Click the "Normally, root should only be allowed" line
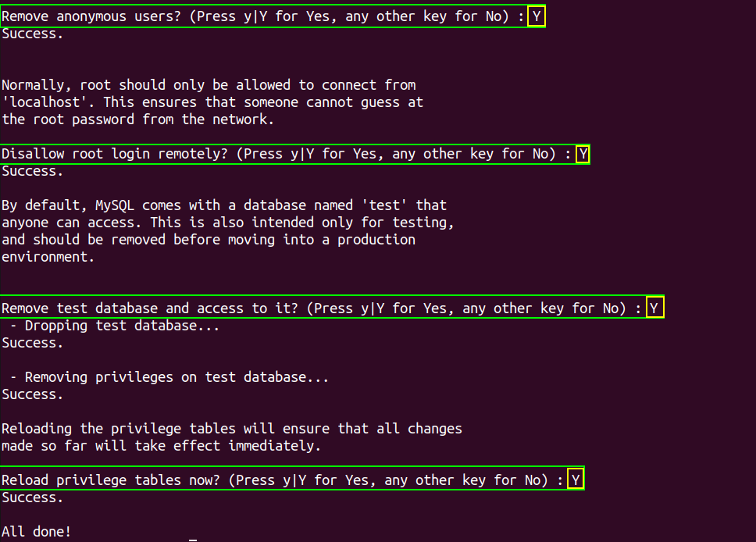The image size is (756, 542). point(209,85)
